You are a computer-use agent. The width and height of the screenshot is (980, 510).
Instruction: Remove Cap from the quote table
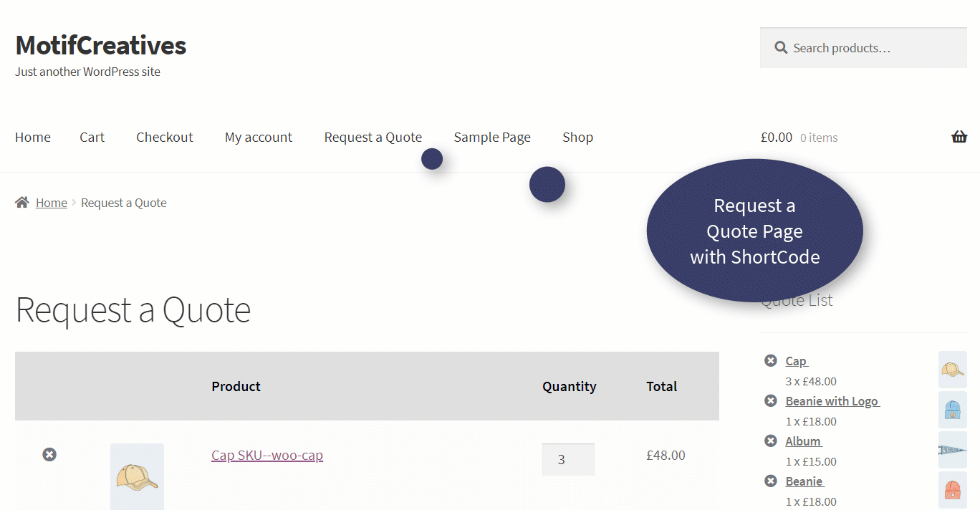pos(49,454)
